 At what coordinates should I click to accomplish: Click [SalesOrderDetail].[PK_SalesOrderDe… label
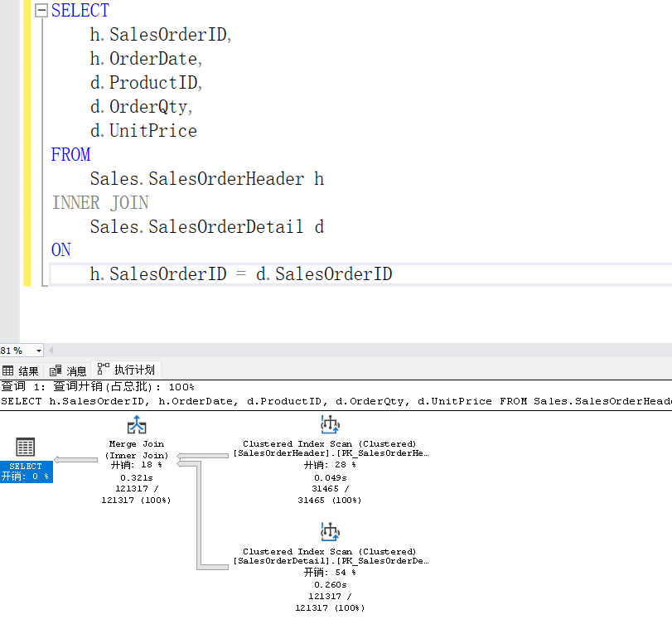(331, 561)
